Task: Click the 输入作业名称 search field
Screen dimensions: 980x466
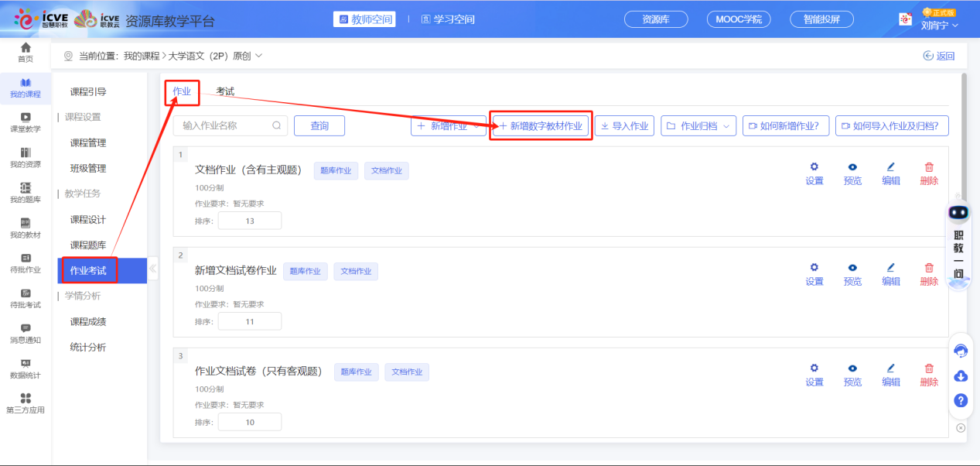Action: click(x=226, y=126)
